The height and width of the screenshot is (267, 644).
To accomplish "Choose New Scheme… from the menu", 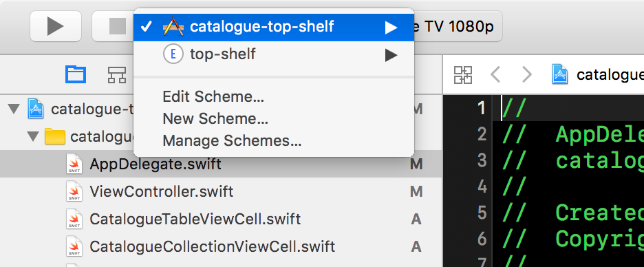I will [215, 119].
